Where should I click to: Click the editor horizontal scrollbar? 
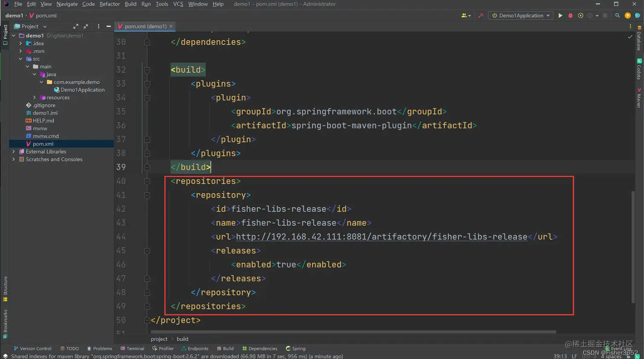click(x=354, y=332)
